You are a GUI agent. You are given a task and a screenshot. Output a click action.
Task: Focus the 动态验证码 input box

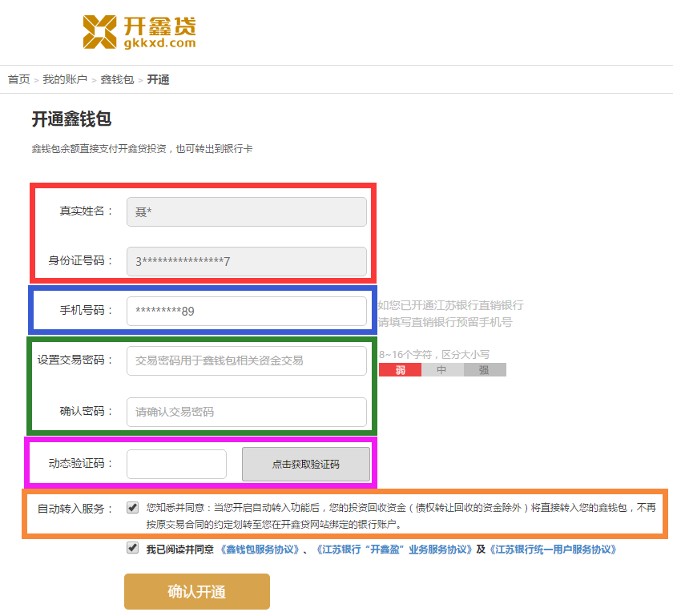tap(176, 464)
